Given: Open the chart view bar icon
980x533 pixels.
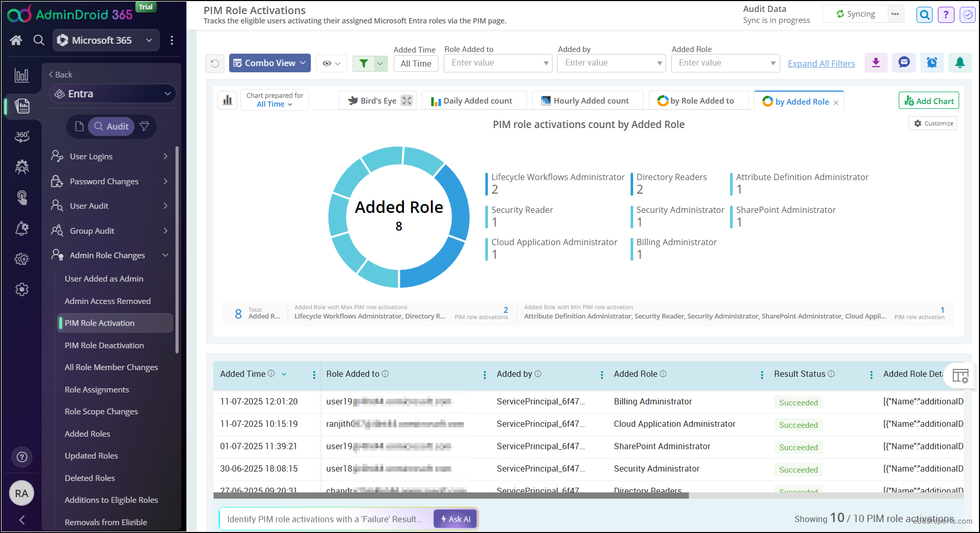Looking at the screenshot, I should pos(228,100).
